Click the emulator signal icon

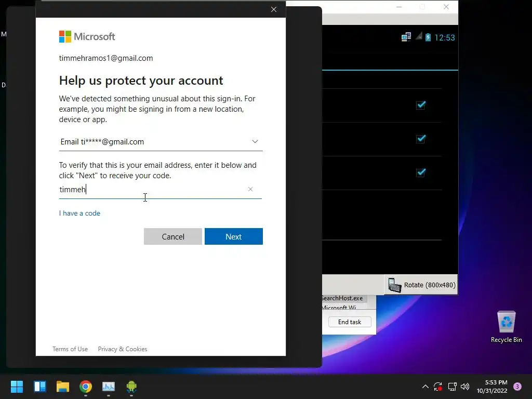coord(419,36)
